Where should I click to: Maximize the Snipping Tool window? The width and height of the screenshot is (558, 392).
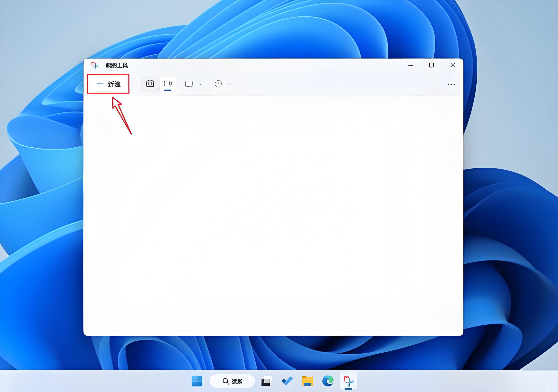[431, 65]
